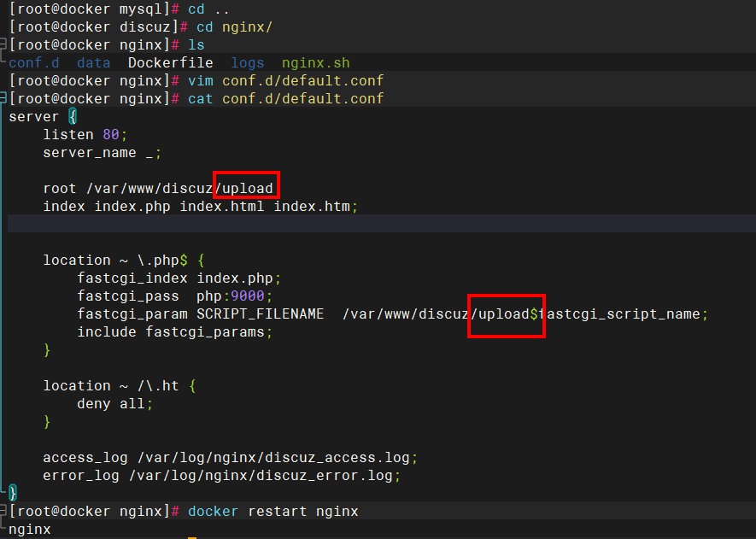Click the final closing brace of server block
Screen dimensions: 756x539
[13, 493]
